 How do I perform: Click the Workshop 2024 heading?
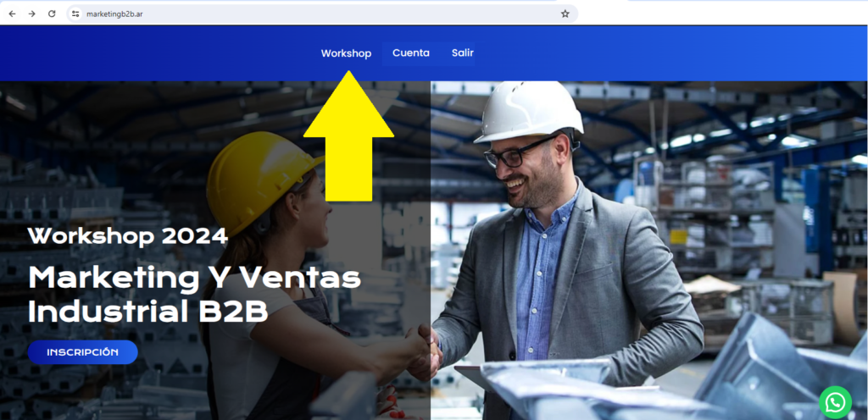[x=127, y=236]
